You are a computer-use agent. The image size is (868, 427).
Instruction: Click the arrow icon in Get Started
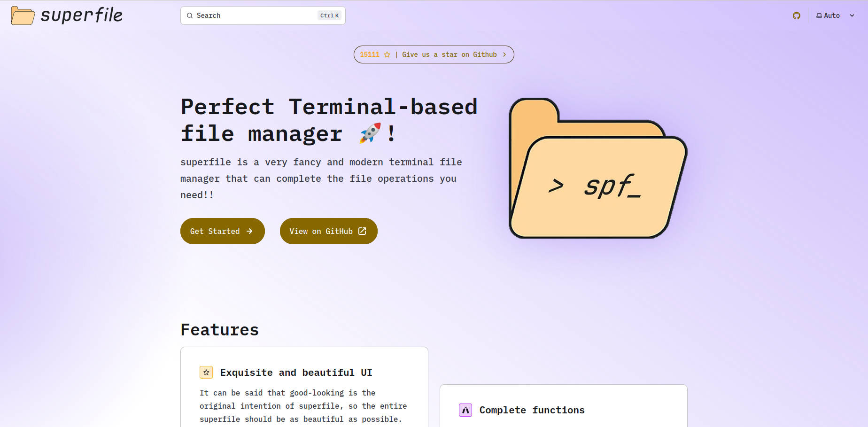coord(249,231)
